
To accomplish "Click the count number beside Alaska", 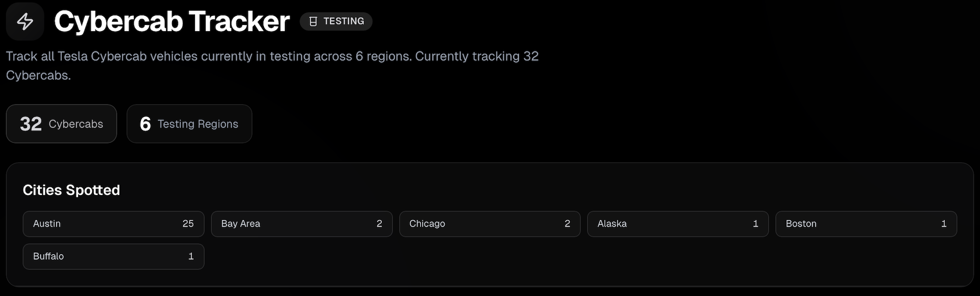I will click(x=755, y=224).
